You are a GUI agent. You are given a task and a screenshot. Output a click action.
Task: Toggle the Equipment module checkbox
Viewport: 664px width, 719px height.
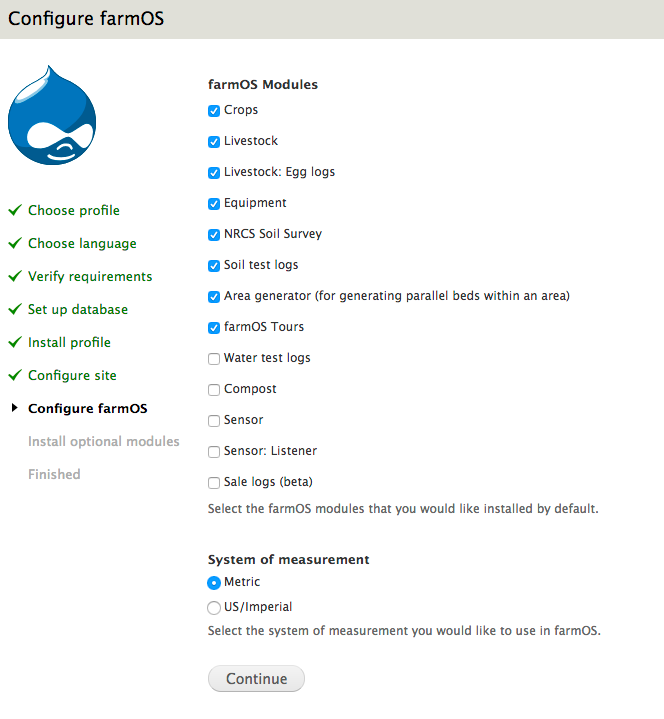[x=214, y=204]
